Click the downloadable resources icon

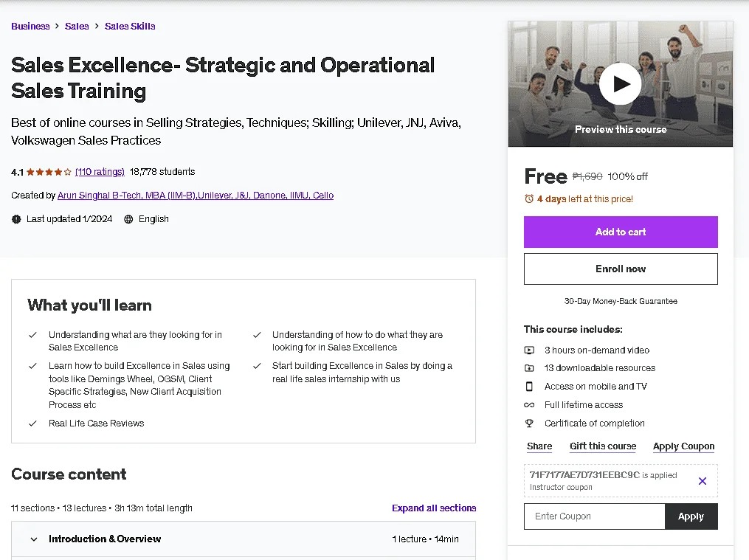pos(529,368)
